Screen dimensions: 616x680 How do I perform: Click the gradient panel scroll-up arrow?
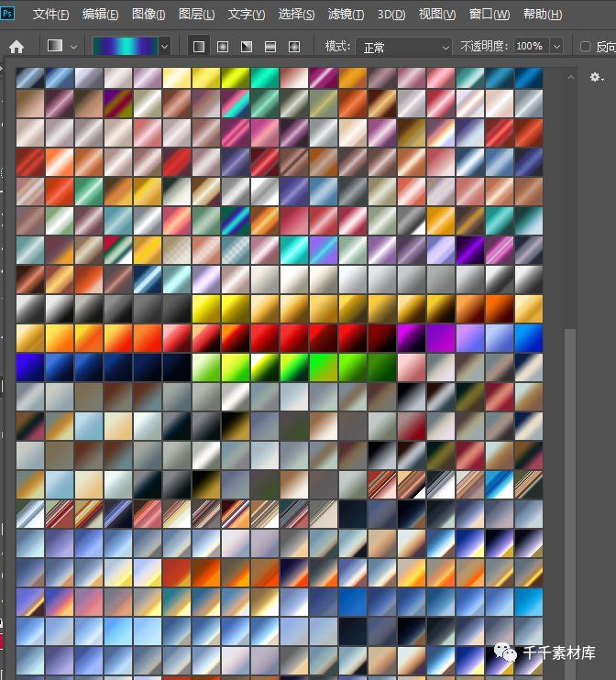pos(571,77)
